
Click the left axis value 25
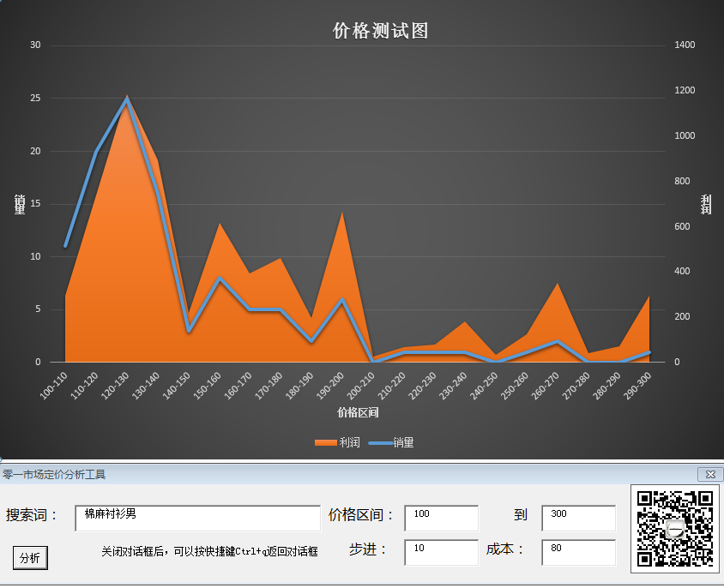pyautogui.click(x=35, y=98)
